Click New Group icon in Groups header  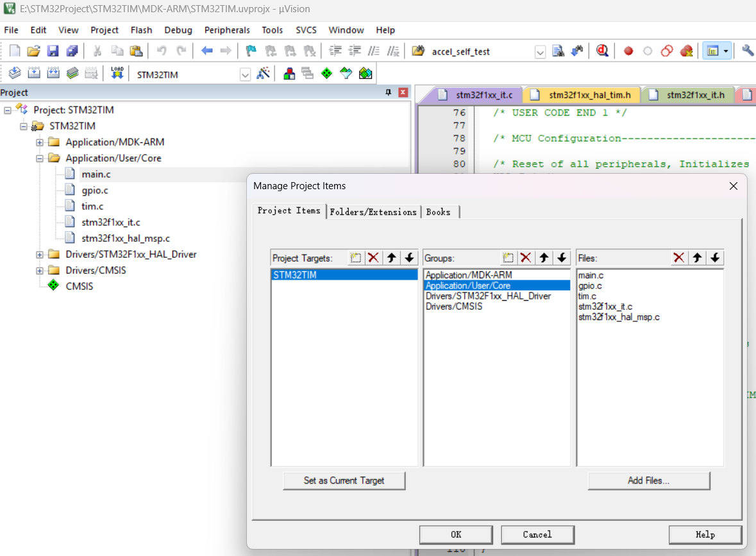coord(508,258)
